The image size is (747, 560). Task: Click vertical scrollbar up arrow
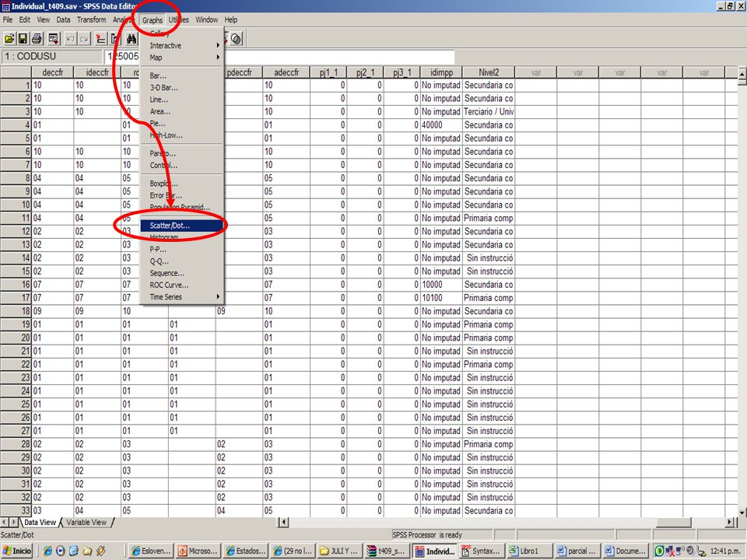[742, 75]
